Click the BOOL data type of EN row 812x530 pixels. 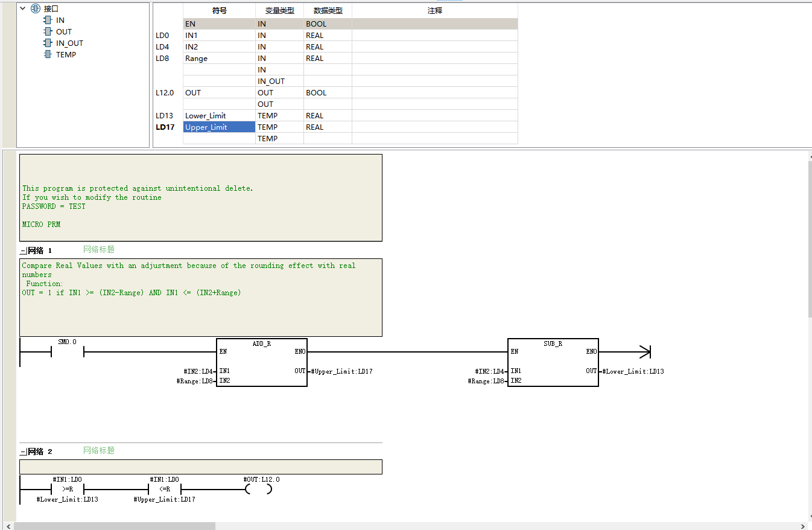328,24
